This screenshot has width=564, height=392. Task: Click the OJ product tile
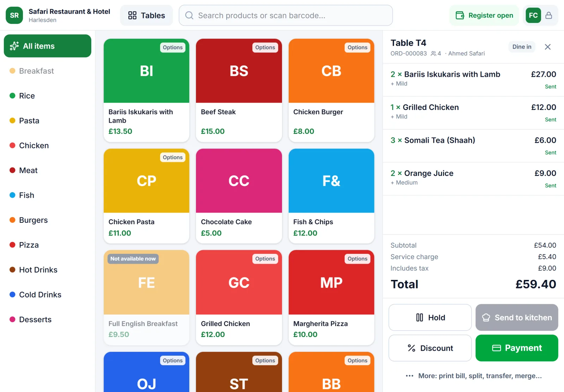point(147,372)
